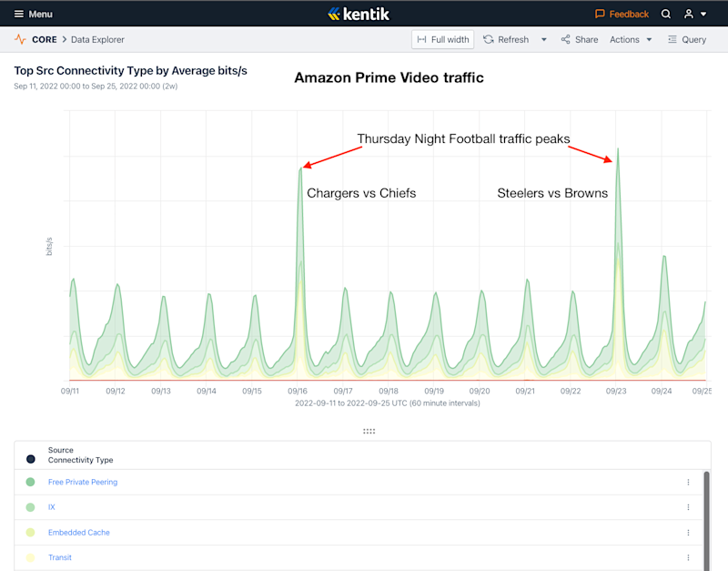Viewport: 728px width, 571px height.
Task: Open Free Private Peering link
Action: coord(83,482)
